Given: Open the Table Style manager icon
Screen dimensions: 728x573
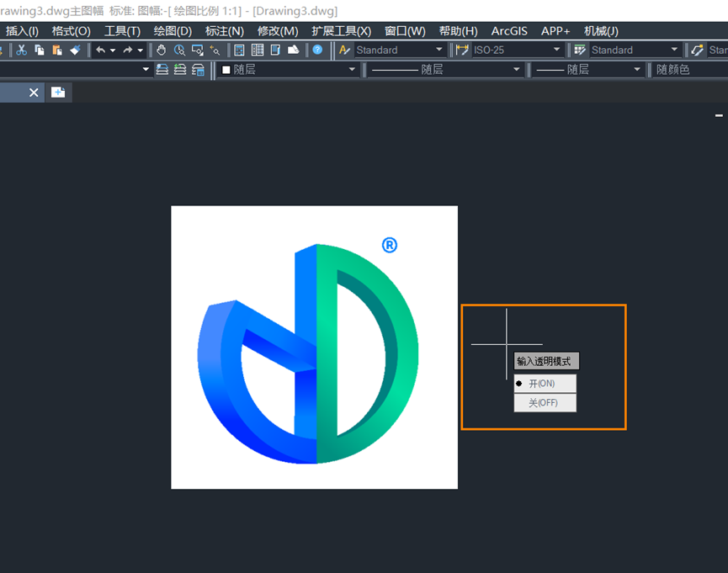Looking at the screenshot, I should pyautogui.click(x=580, y=50).
